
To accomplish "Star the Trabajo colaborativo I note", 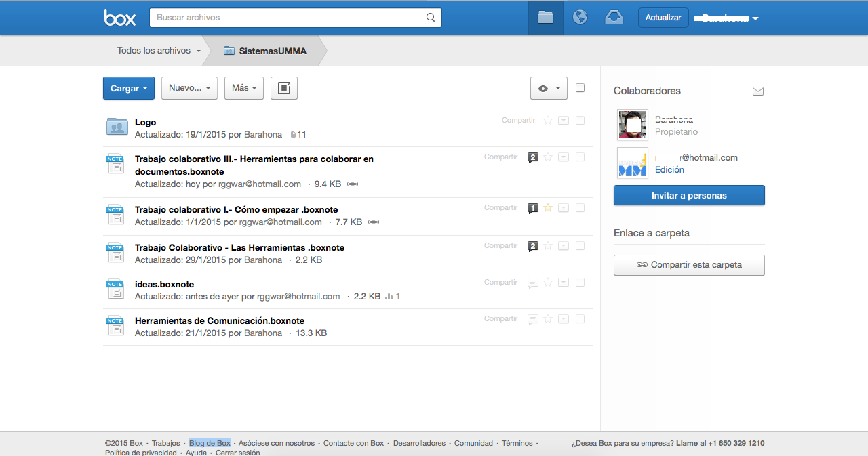I will point(548,208).
